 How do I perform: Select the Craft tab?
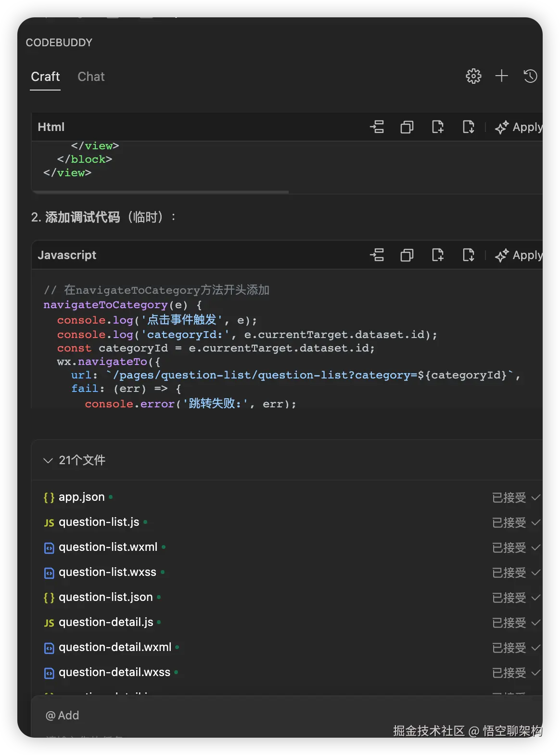45,77
